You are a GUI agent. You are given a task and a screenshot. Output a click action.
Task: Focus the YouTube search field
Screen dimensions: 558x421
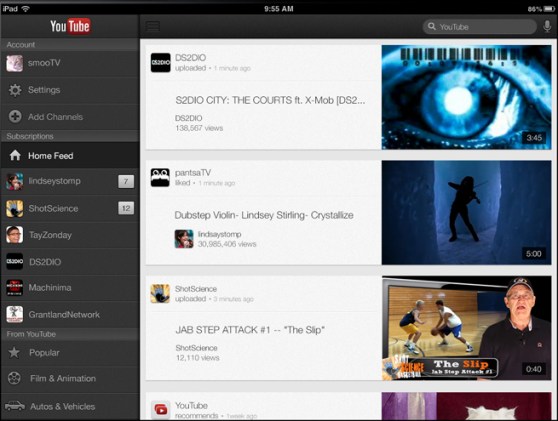coord(479,27)
